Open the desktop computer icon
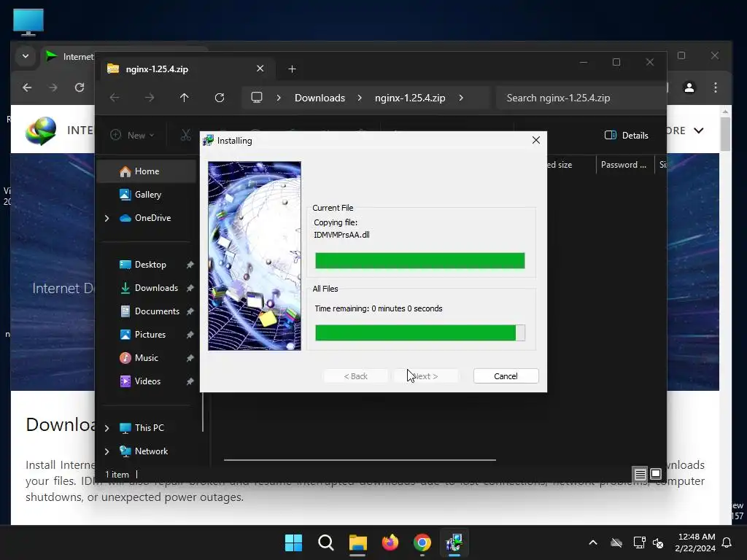747x560 pixels. (28, 23)
